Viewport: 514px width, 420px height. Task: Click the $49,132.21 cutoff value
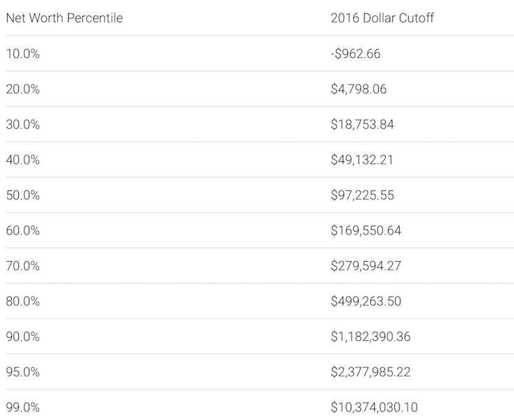click(361, 160)
